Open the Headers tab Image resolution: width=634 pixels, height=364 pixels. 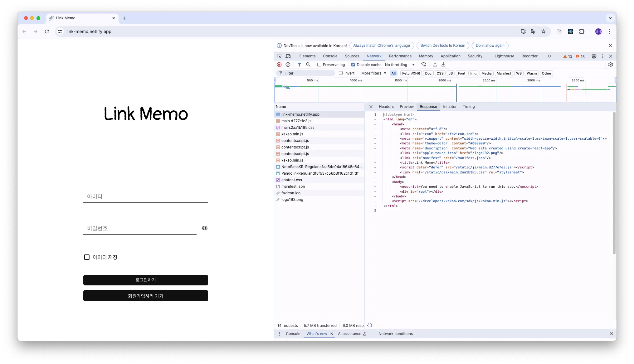pyautogui.click(x=386, y=107)
